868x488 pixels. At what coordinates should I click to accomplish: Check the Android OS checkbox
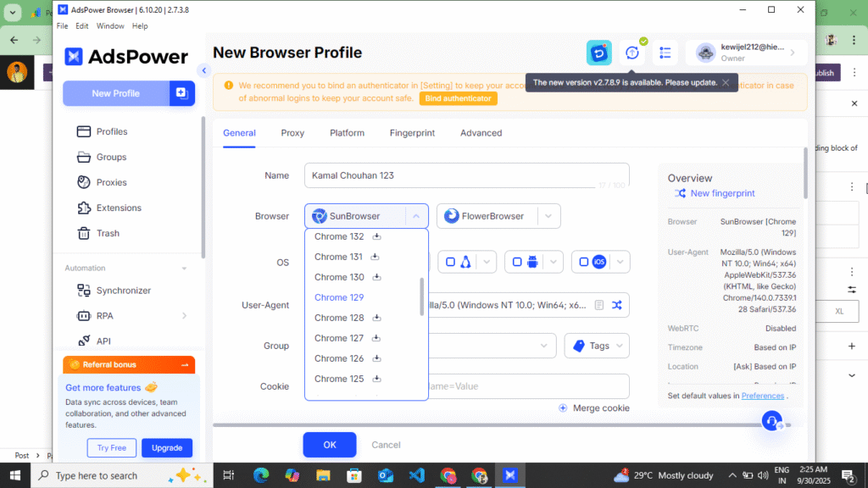tap(519, 262)
